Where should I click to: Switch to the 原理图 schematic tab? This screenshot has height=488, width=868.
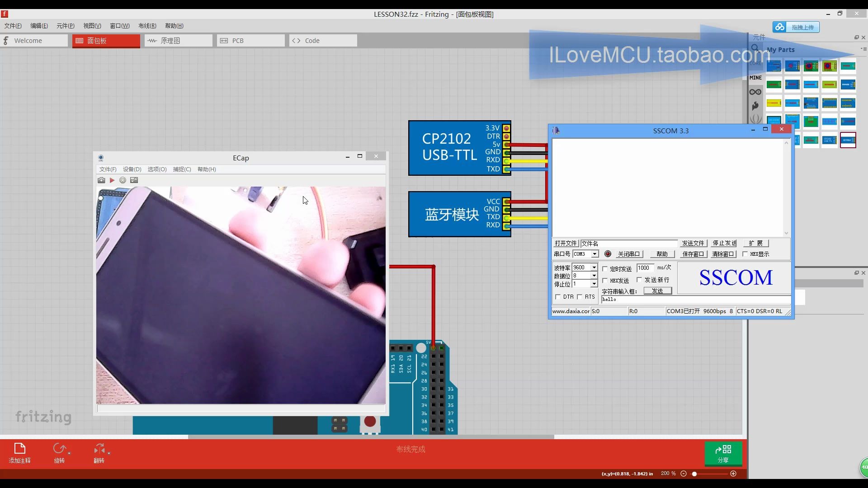click(178, 41)
